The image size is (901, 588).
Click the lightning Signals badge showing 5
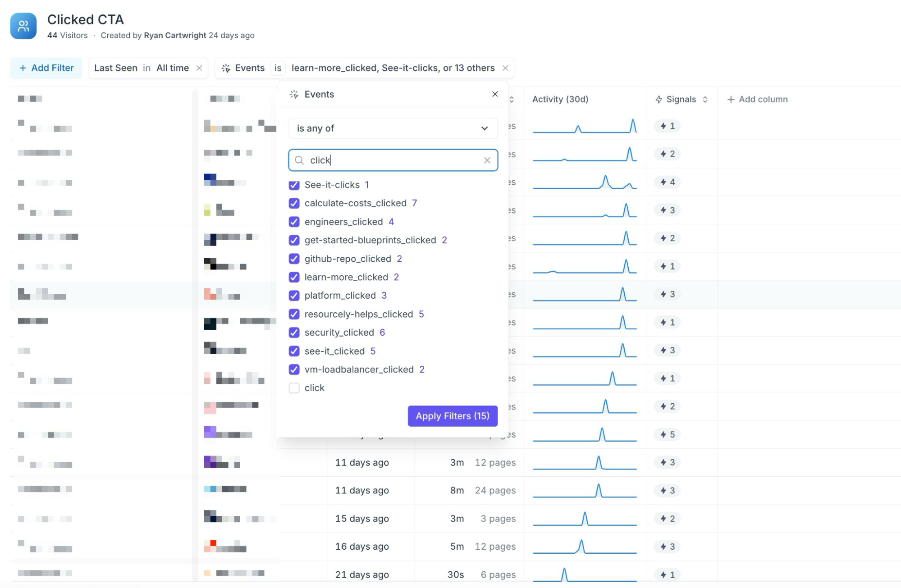coord(668,435)
